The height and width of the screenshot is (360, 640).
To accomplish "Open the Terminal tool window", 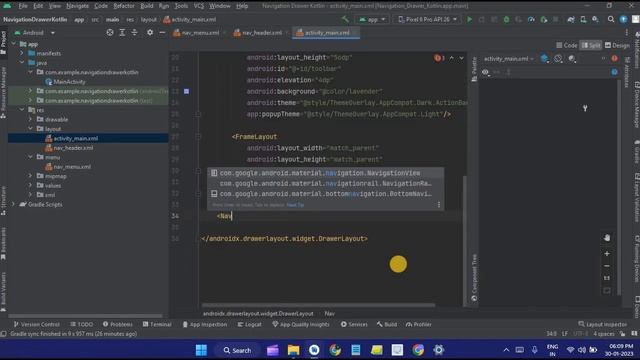I will (x=157, y=324).
